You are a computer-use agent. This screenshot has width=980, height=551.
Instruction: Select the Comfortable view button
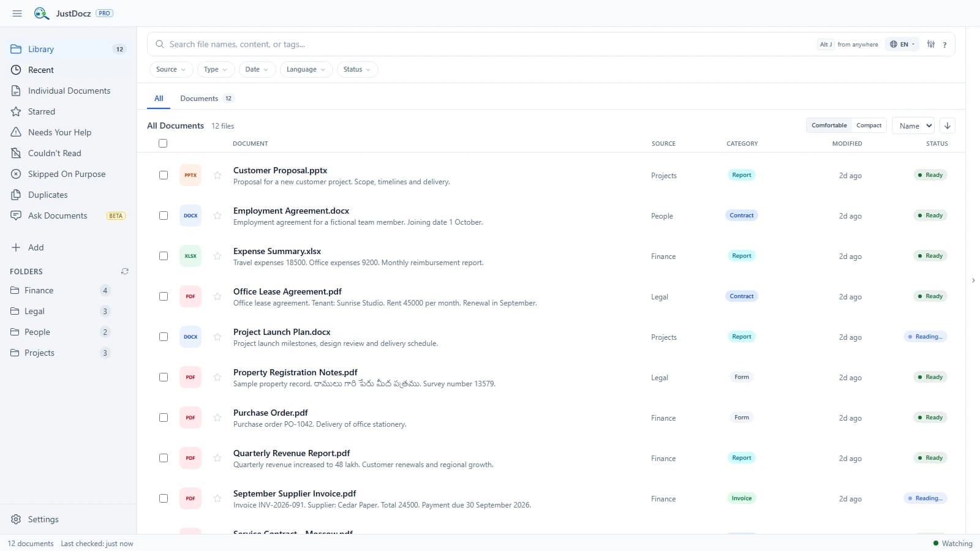(829, 126)
